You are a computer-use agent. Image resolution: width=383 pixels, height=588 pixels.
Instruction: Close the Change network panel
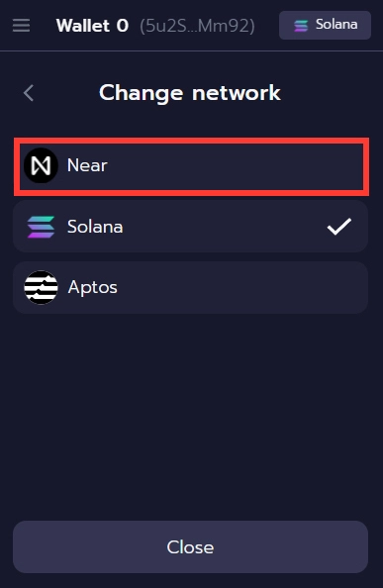tap(190, 546)
